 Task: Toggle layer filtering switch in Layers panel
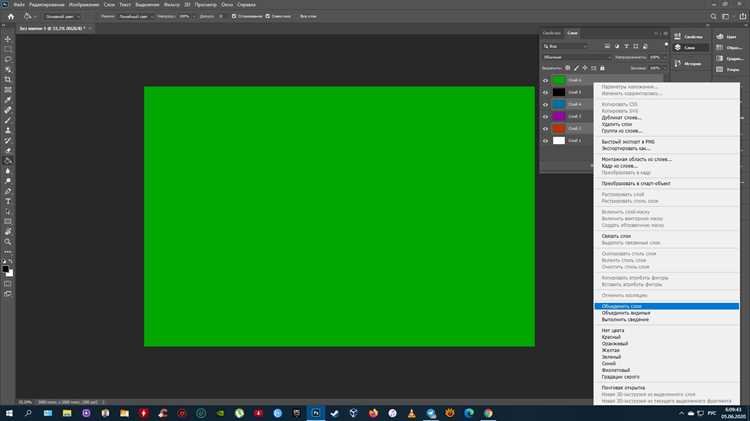click(x=666, y=44)
